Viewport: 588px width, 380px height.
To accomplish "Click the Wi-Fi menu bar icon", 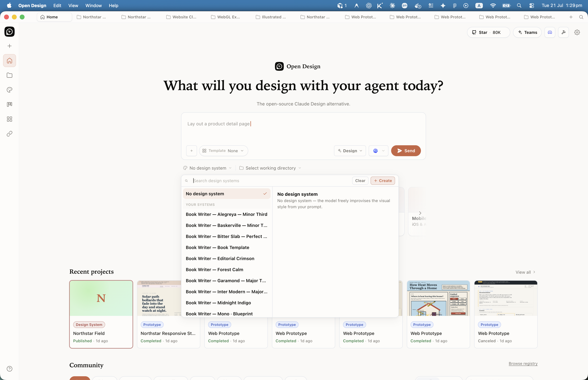I will 493,5.
